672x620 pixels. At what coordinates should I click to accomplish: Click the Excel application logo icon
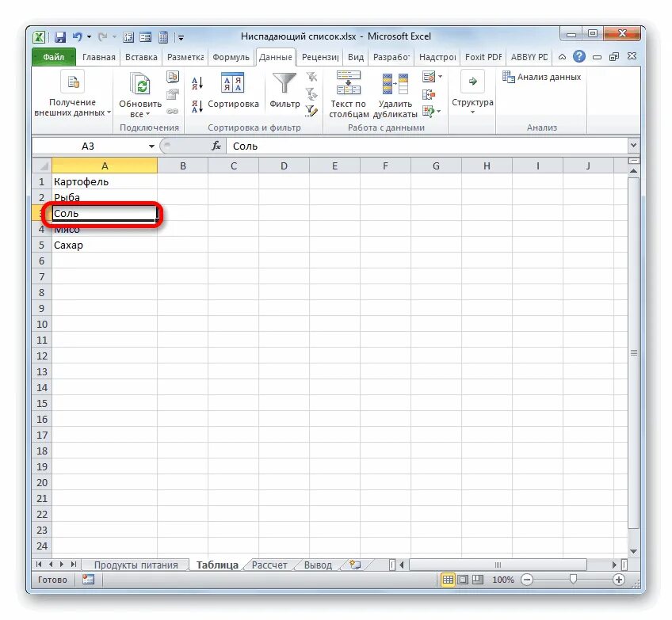39,37
